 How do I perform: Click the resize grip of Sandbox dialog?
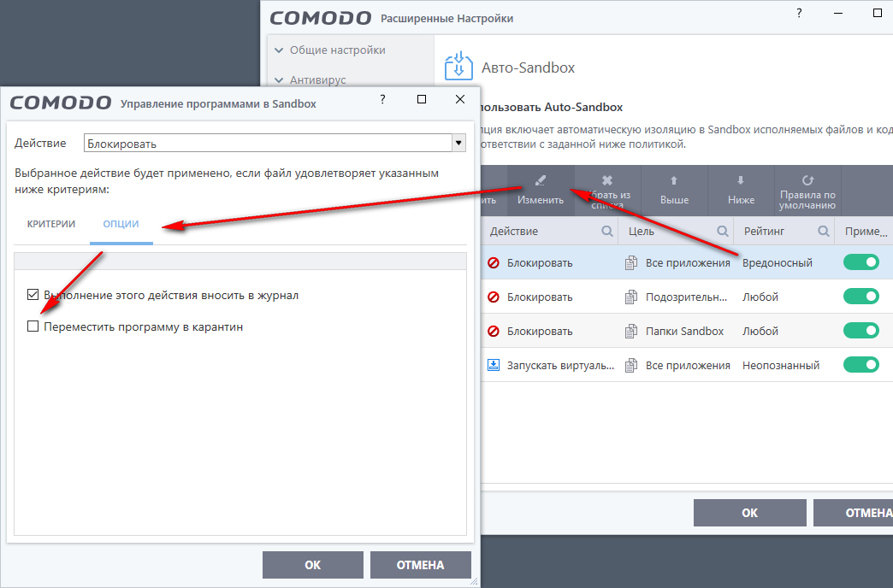point(474,581)
